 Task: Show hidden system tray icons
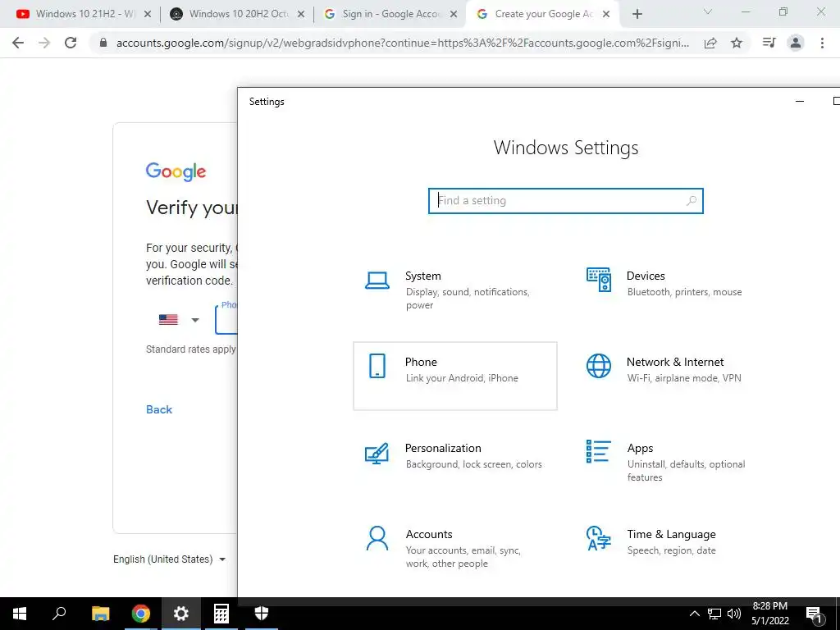pos(694,614)
